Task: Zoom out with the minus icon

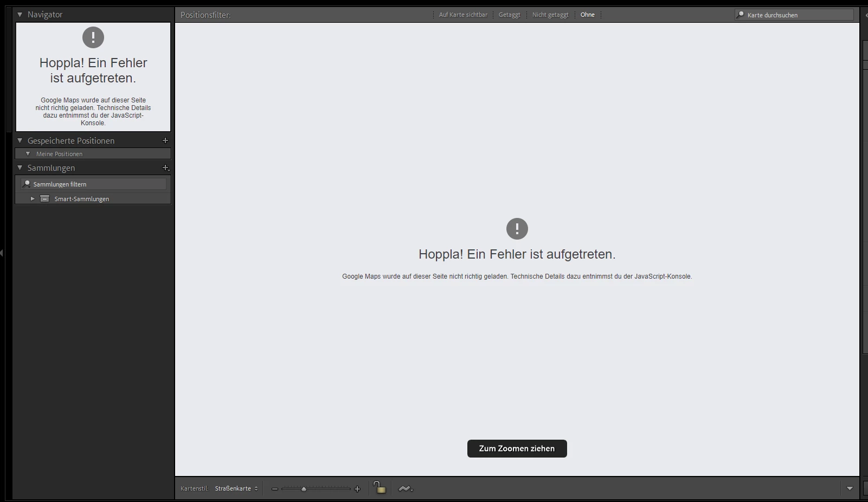Action: [275, 489]
